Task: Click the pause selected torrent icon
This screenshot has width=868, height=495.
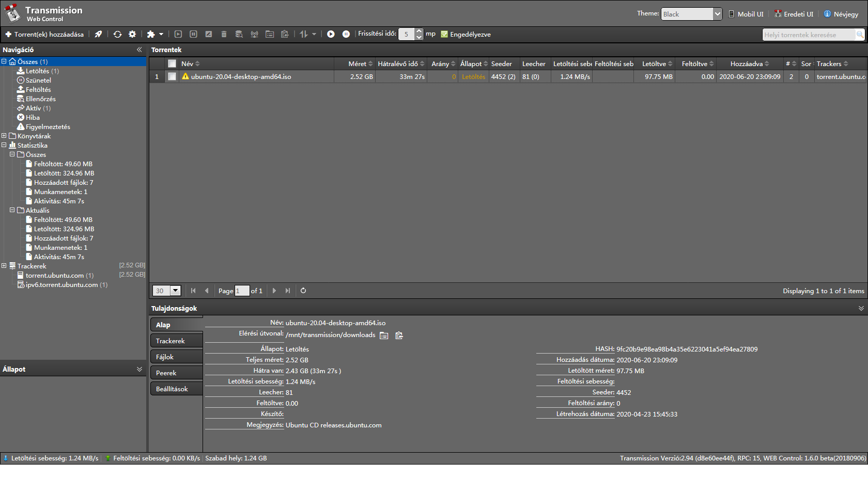Action: click(193, 35)
